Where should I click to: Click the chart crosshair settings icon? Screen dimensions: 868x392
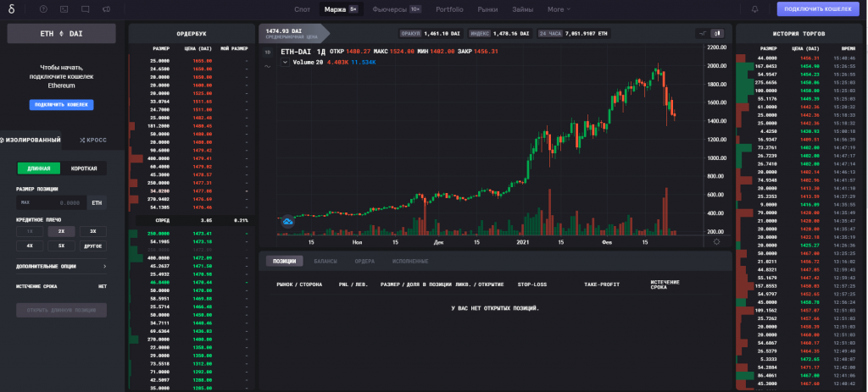[x=717, y=240]
